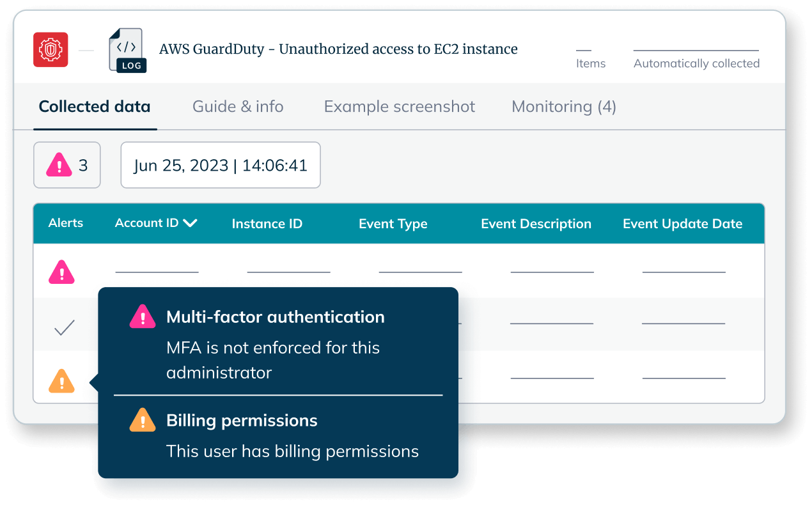The height and width of the screenshot is (507, 812).
Task: Open the 3 alerts counter button
Action: coord(67,165)
